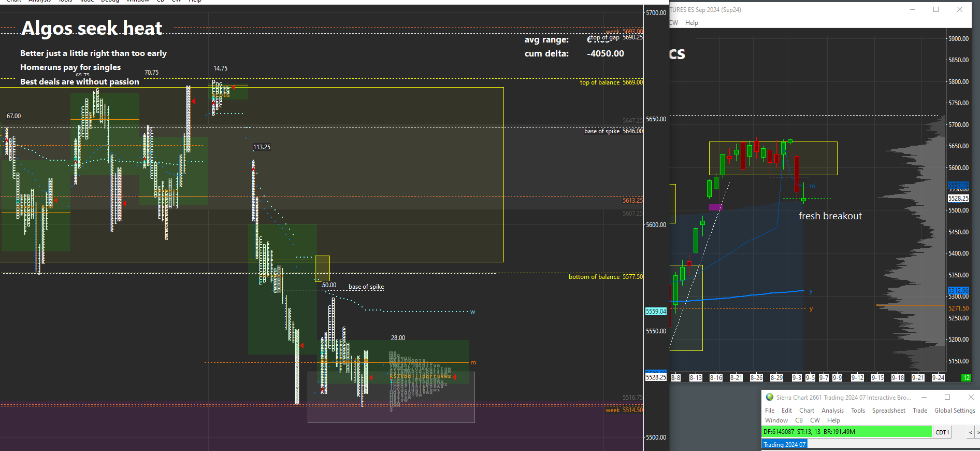The height and width of the screenshot is (451, 980).
Task: Open the Trade menu in Sierra Chart window
Action: [920, 411]
